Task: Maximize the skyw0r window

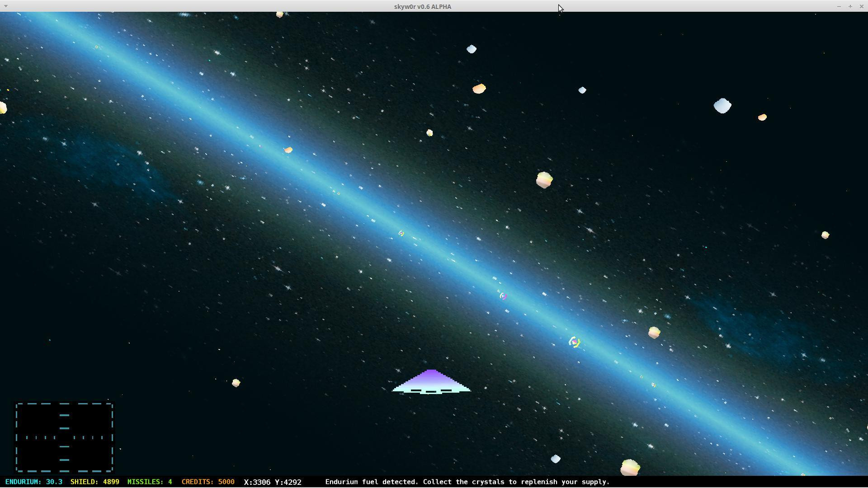Action: coord(850,6)
